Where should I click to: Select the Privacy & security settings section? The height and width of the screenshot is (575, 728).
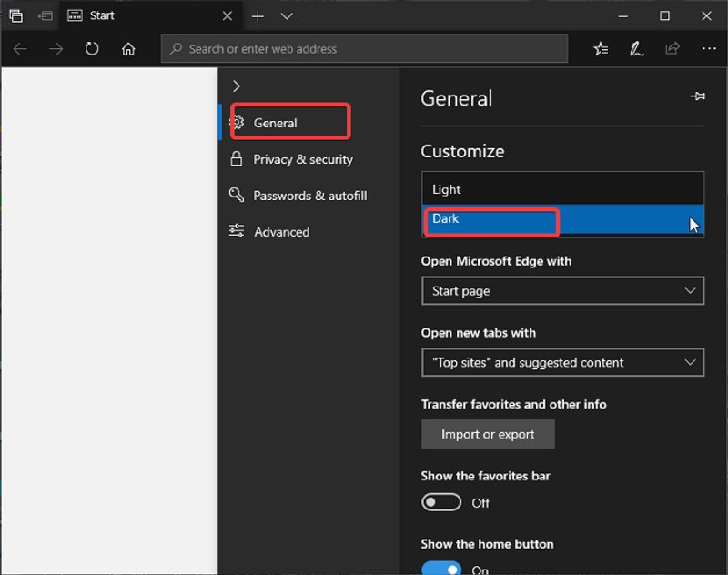click(302, 159)
